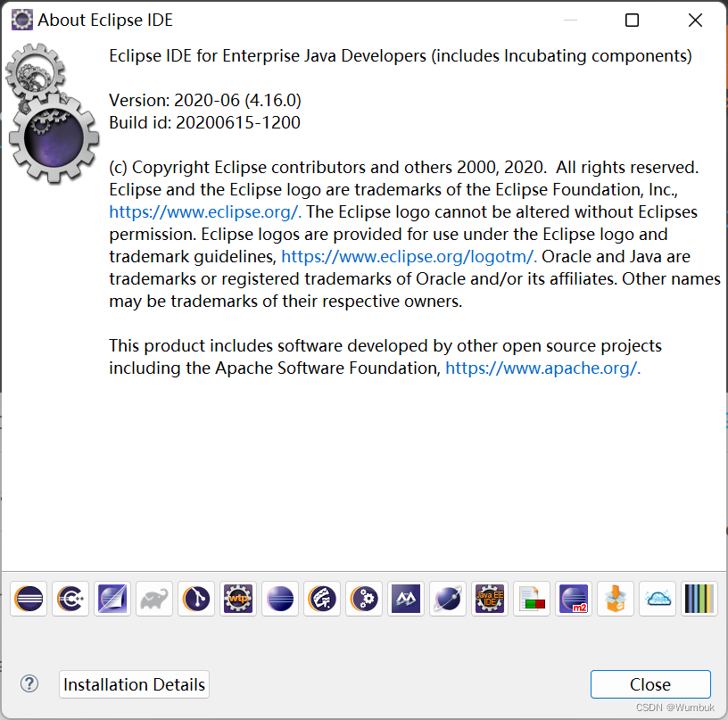
Task: Open Installation Details
Action: (133, 683)
